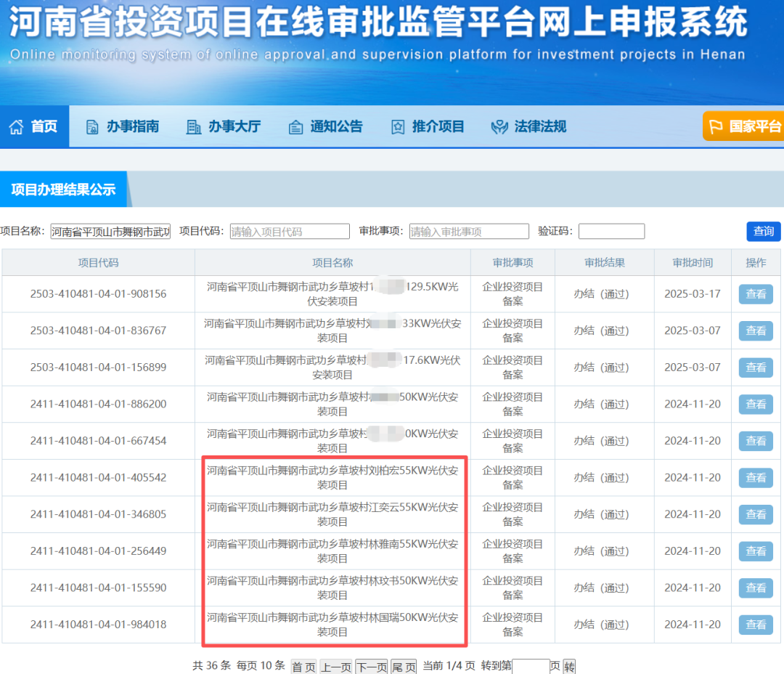The image size is (784, 674).
Task: Click the 首页 pagination button
Action: (304, 667)
